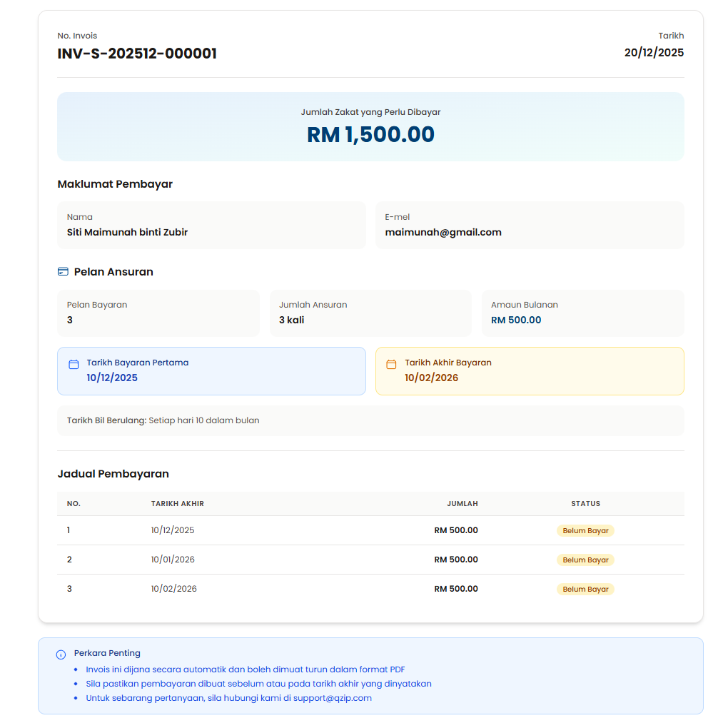Click the TARIKH AKHIR column header
The width and height of the screenshot is (728, 723).
[177, 504]
